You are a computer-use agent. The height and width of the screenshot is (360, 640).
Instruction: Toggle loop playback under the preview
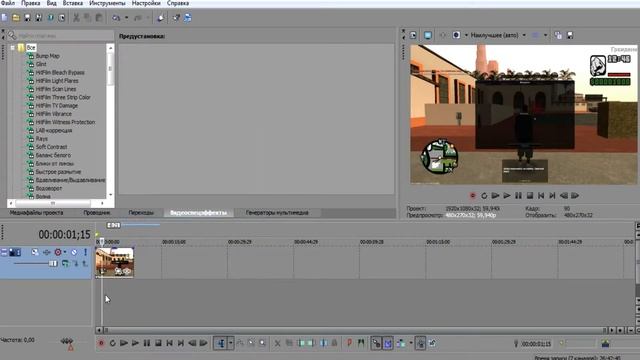[484, 196]
